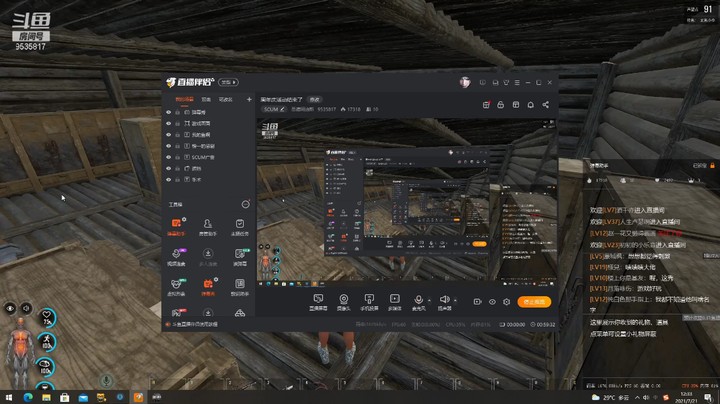Open the 弹幕助手 tool in the toolbox
This screenshot has height=404, width=720.
pyautogui.click(x=176, y=226)
